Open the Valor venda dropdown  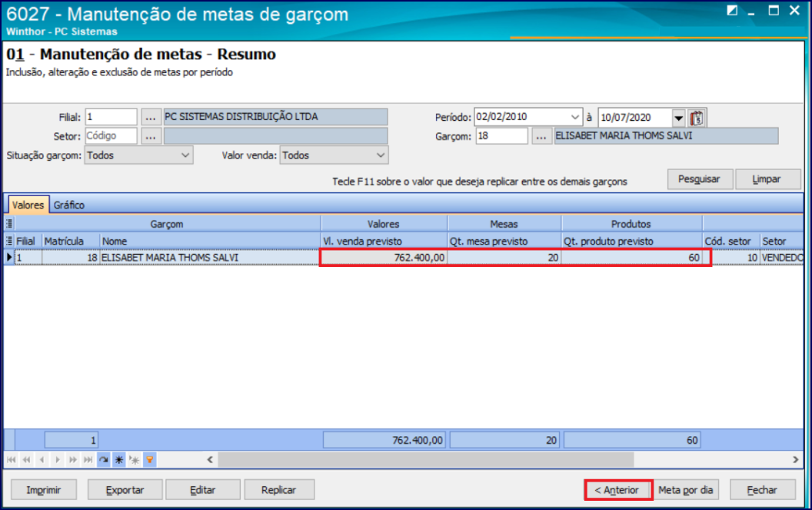click(x=334, y=155)
